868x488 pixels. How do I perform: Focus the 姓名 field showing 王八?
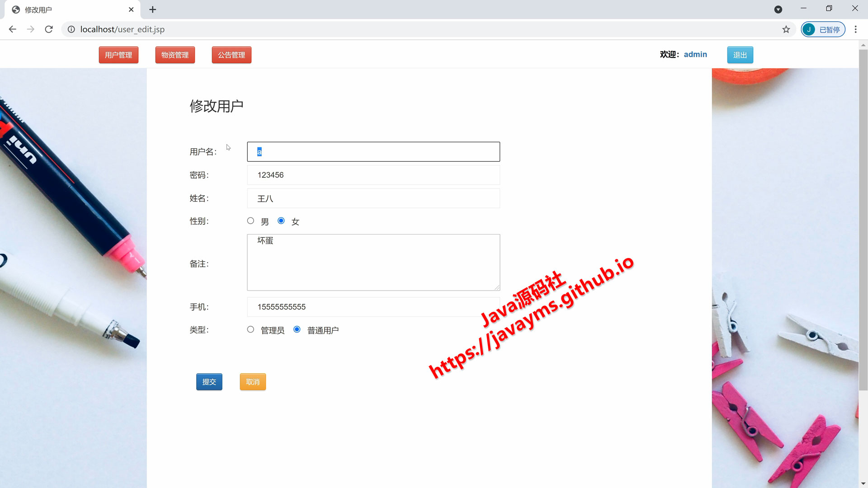[x=373, y=198]
